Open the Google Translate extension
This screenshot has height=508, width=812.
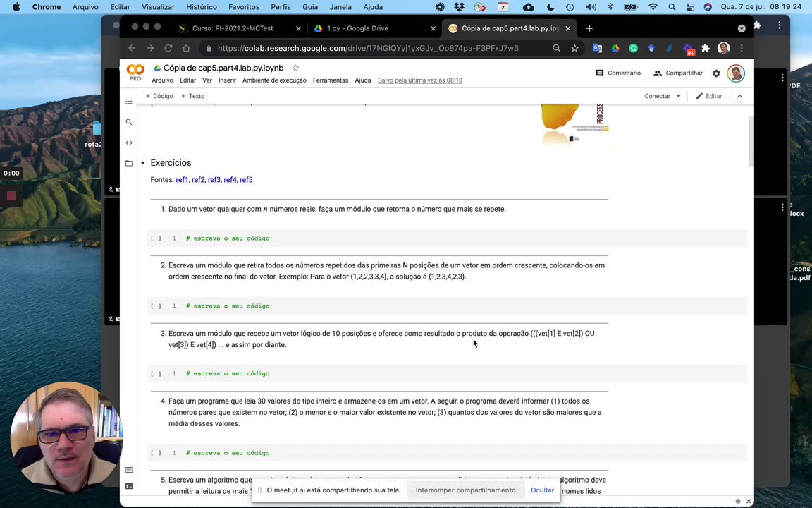[597, 48]
